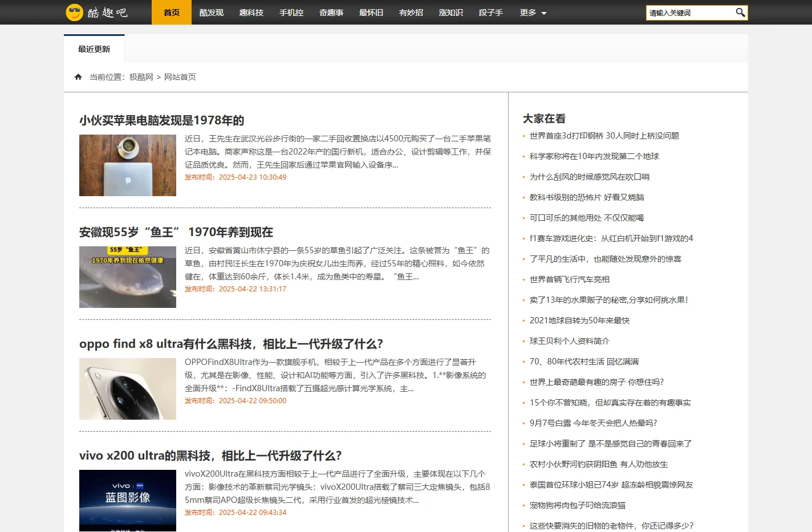Click the date 2025-04-22 13:31:17
Viewport: 812px width, 532px height.
click(253, 289)
